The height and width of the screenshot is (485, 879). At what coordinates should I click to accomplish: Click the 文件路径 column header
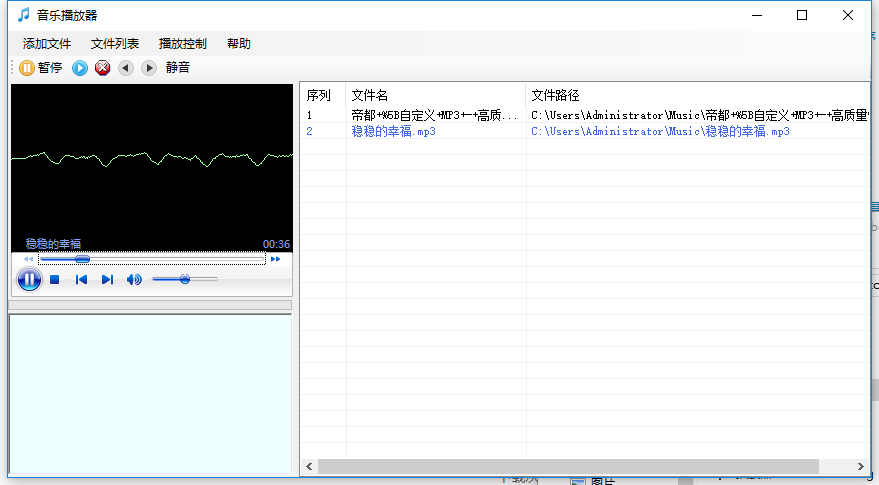tap(697, 95)
